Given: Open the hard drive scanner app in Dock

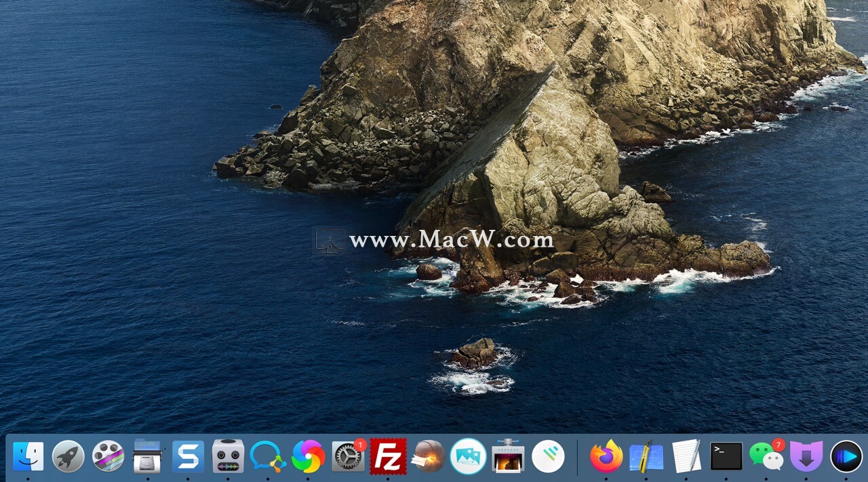Looking at the screenshot, I should point(148,456).
